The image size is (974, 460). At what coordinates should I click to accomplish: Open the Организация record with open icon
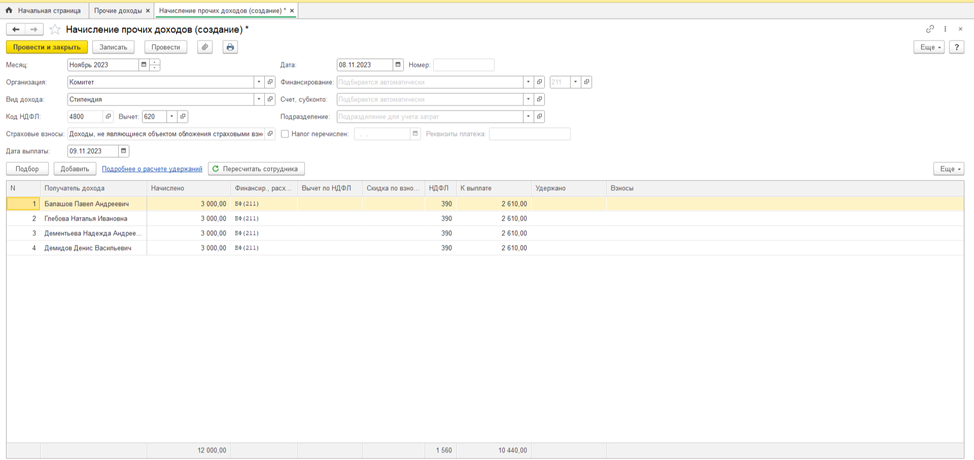(x=270, y=82)
